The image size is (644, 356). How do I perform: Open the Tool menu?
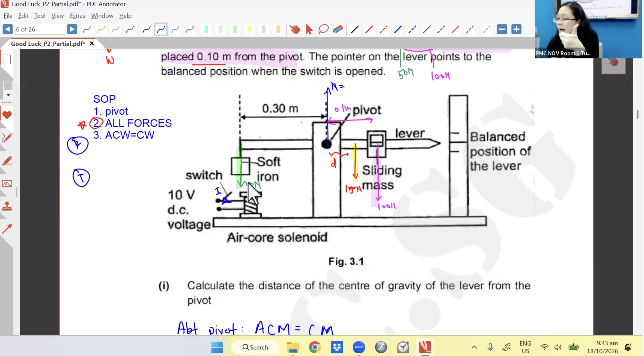click(x=40, y=16)
